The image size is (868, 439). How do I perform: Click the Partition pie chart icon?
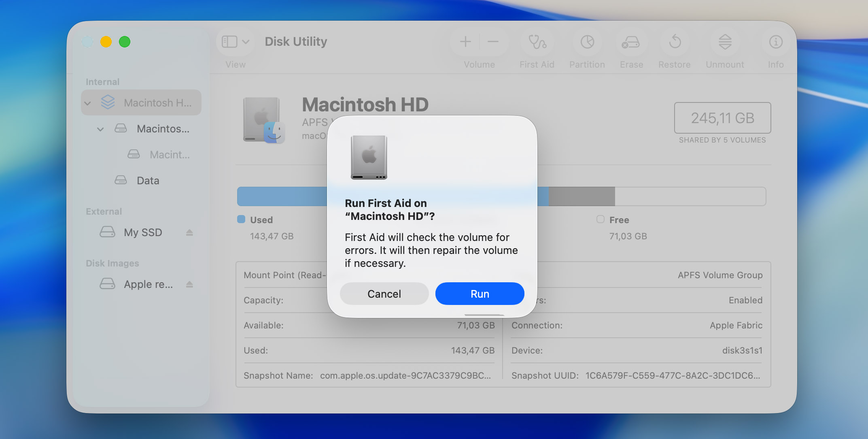[587, 42]
